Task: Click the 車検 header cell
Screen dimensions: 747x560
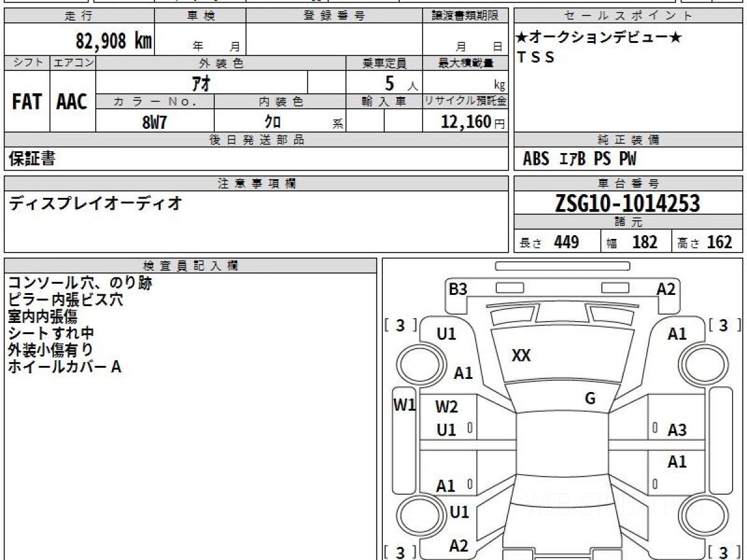Action: [x=200, y=16]
